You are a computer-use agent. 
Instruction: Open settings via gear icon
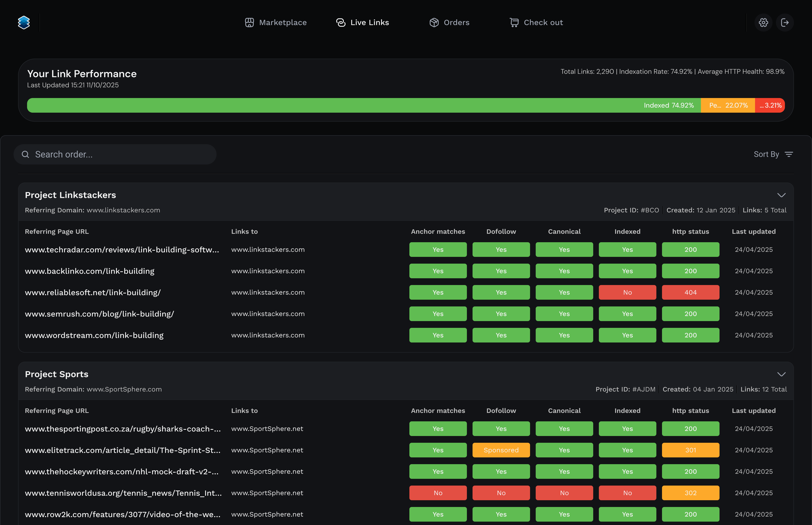click(x=763, y=23)
